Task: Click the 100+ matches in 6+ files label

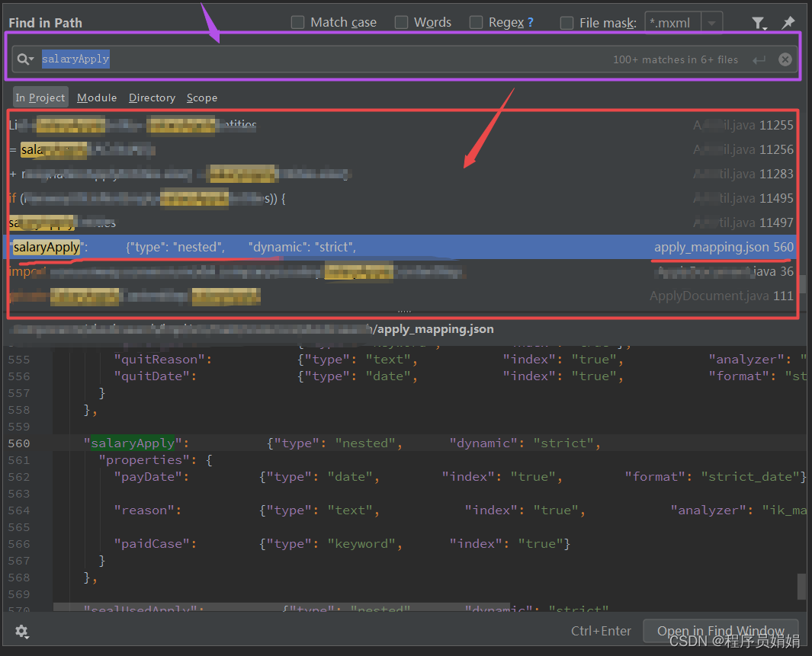Action: click(x=676, y=59)
